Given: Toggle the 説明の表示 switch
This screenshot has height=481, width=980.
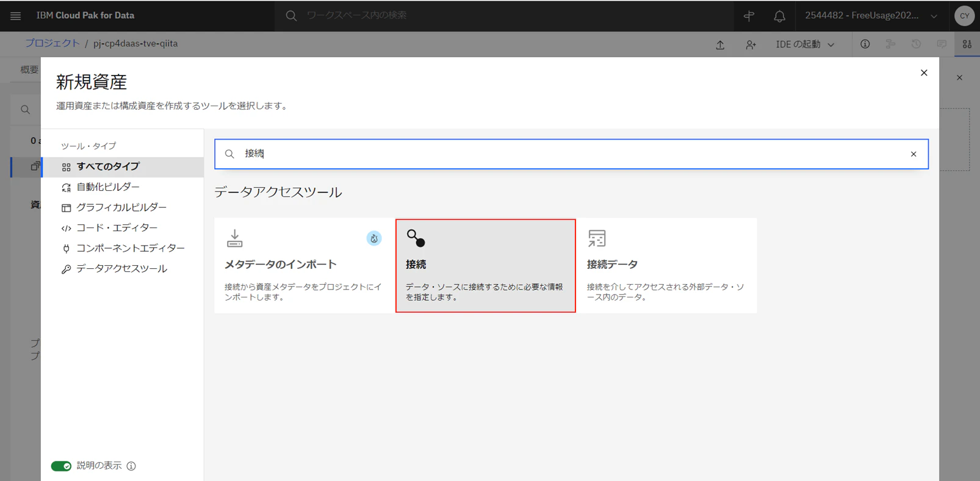Looking at the screenshot, I should coord(61,466).
